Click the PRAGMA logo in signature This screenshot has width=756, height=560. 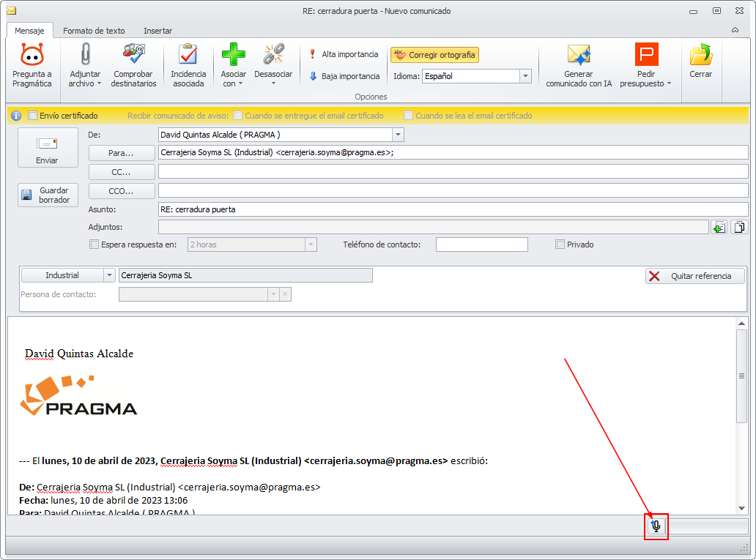pyautogui.click(x=78, y=396)
